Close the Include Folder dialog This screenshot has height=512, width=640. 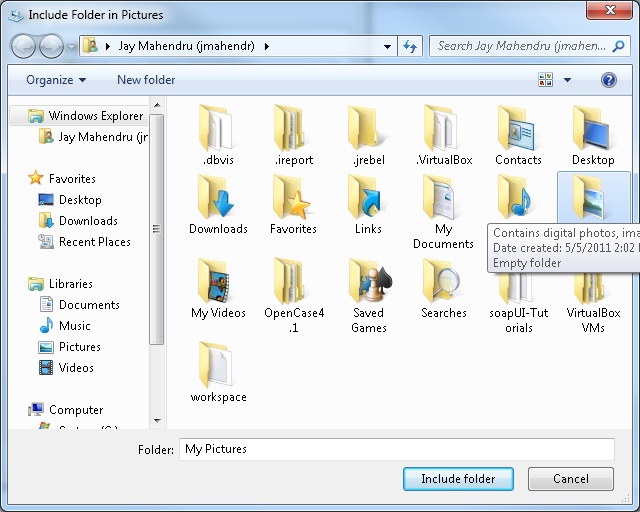[610, 10]
